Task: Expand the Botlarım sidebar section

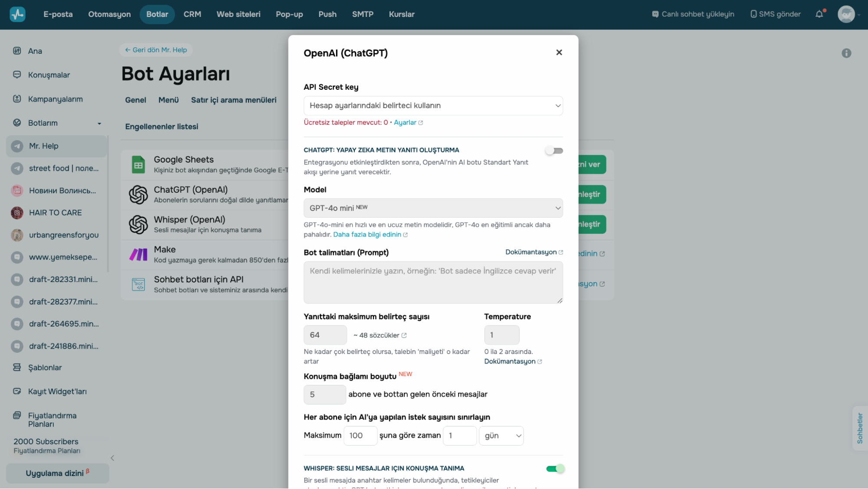Action: 99,123
